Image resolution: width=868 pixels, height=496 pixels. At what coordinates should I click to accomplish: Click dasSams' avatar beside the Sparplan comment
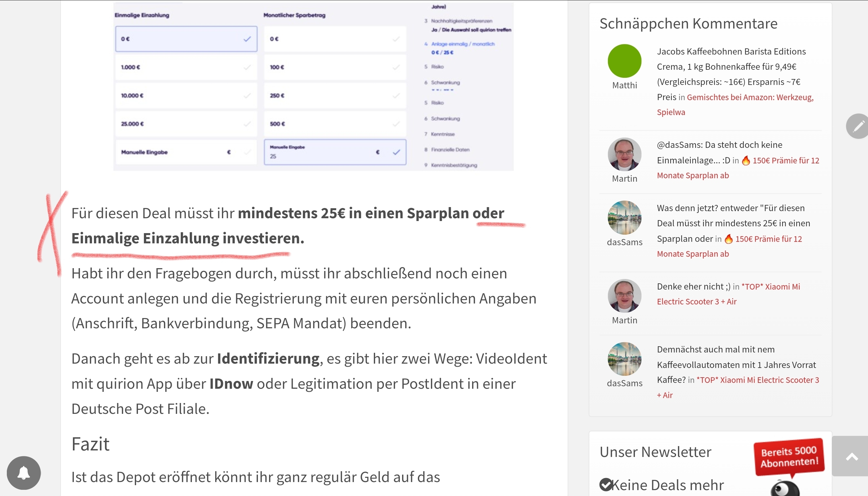[x=624, y=217]
